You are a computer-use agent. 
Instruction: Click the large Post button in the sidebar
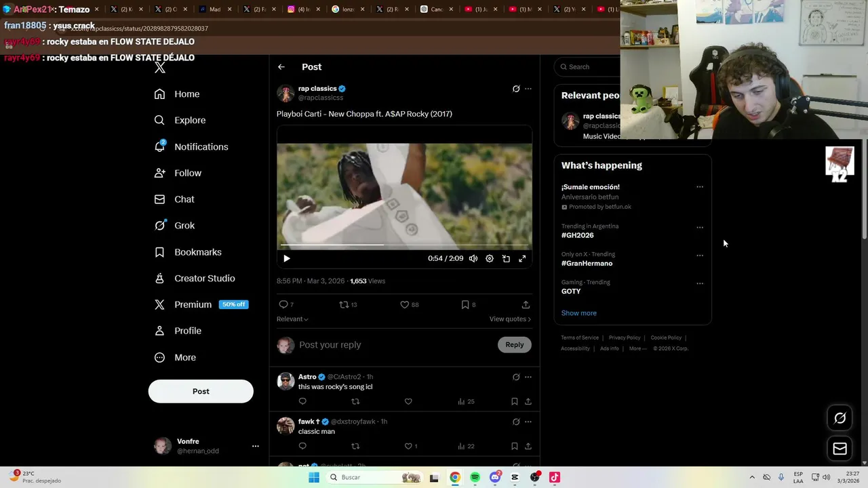point(201,391)
